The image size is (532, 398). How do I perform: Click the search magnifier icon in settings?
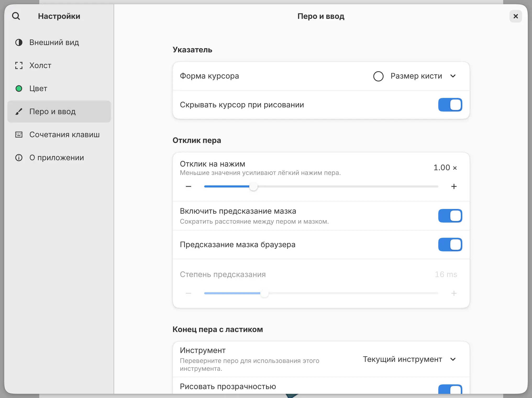[16, 16]
